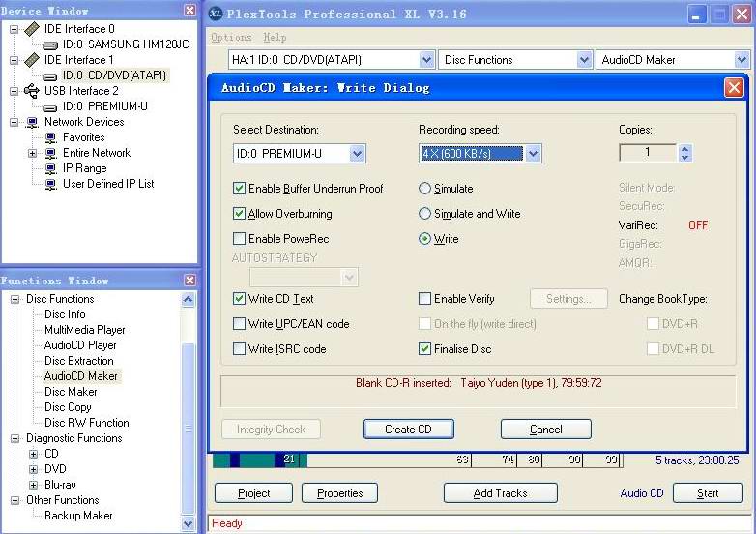Image resolution: width=756 pixels, height=534 pixels.
Task: Click the Network Devices computer icon
Action: 32,122
